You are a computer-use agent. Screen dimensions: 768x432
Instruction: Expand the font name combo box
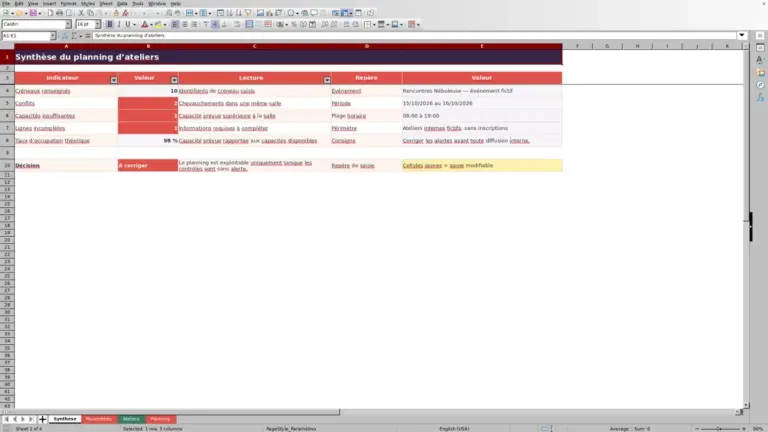(x=68, y=24)
